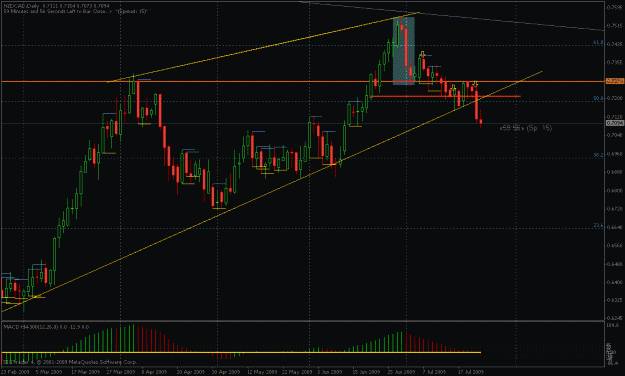This screenshot has height=376, width=625.
Task: Click the yellow arrow marker above 17 Jul candle
Action: pyautogui.click(x=475, y=84)
